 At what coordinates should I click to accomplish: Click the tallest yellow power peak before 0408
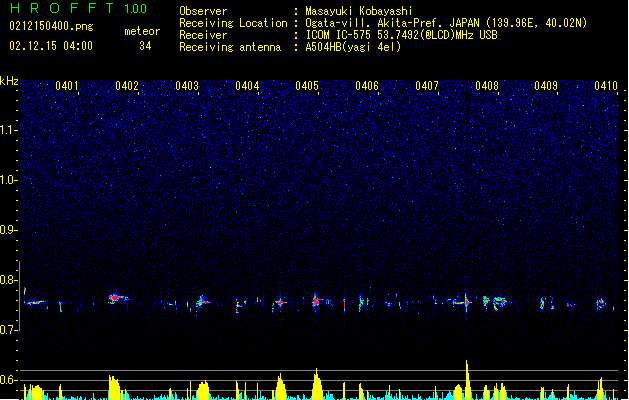pyautogui.click(x=467, y=379)
